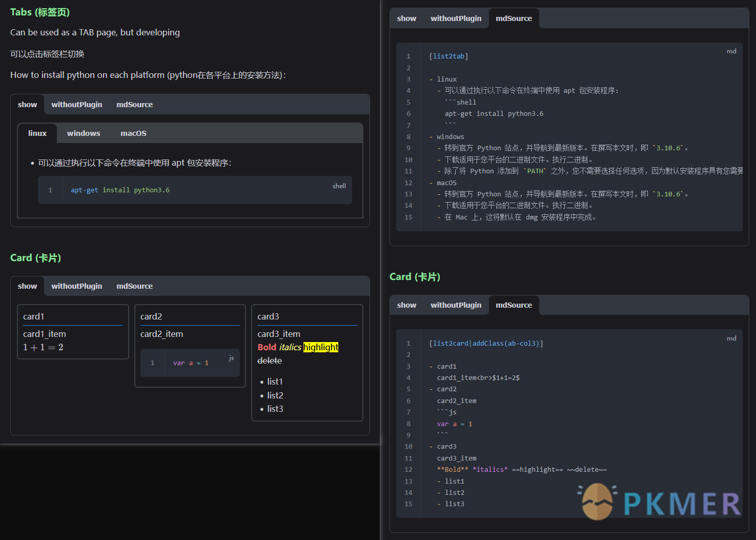The height and width of the screenshot is (540, 756).
Task: Select 'show' tab in left Card section
Action: [x=27, y=286]
